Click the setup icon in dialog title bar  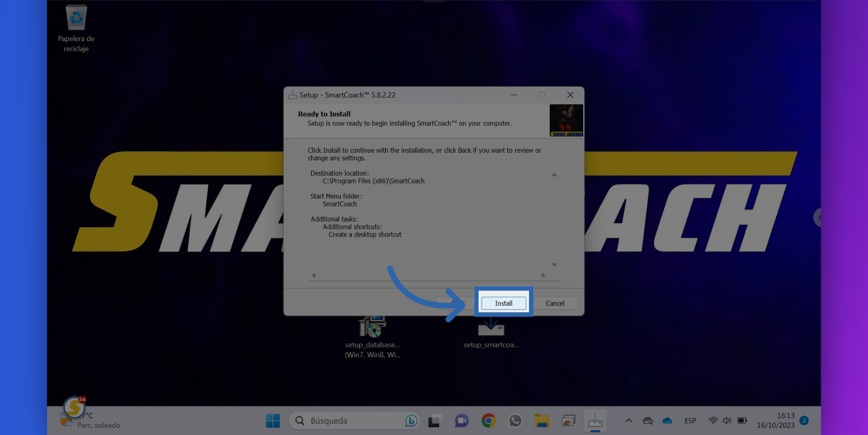[x=293, y=95]
